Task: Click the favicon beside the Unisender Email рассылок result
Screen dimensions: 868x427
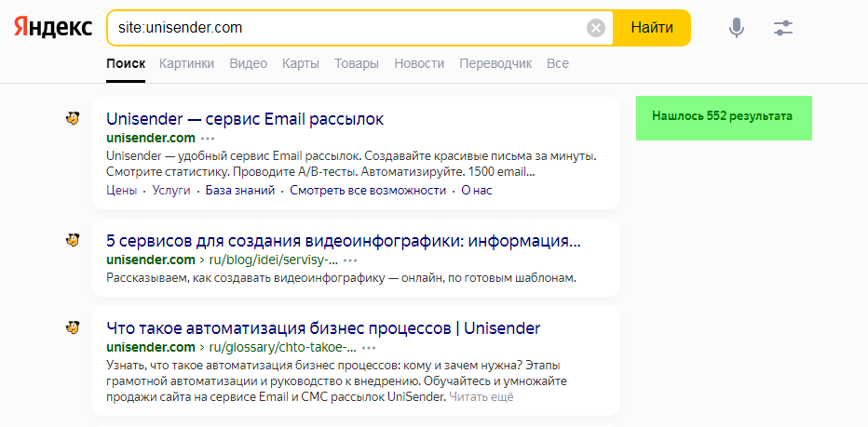Action: click(73, 118)
